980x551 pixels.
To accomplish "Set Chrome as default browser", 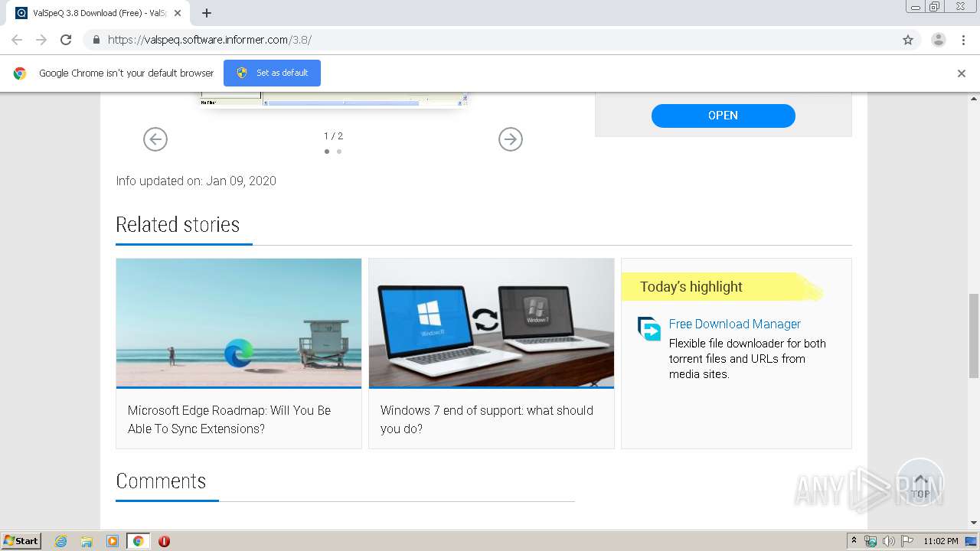I will tap(273, 73).
